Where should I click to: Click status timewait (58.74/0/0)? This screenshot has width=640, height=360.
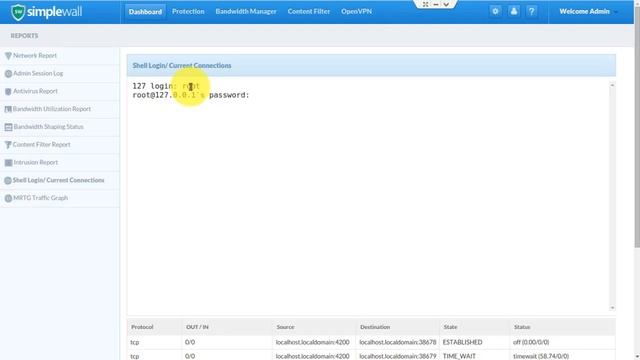(x=541, y=356)
